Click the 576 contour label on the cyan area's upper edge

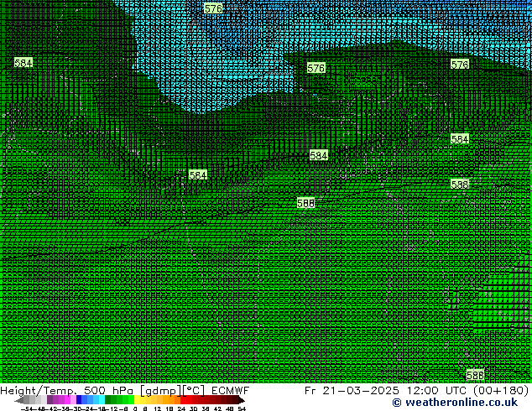tap(213, 8)
